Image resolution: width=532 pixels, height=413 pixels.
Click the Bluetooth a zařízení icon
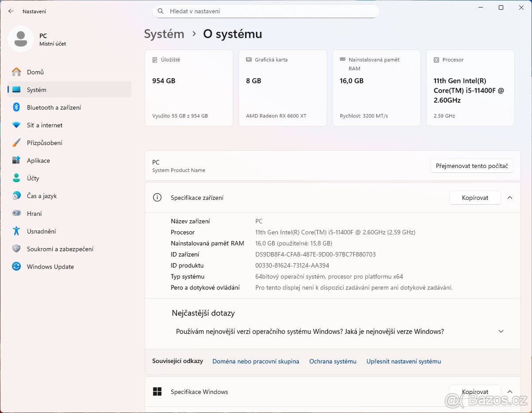point(16,107)
